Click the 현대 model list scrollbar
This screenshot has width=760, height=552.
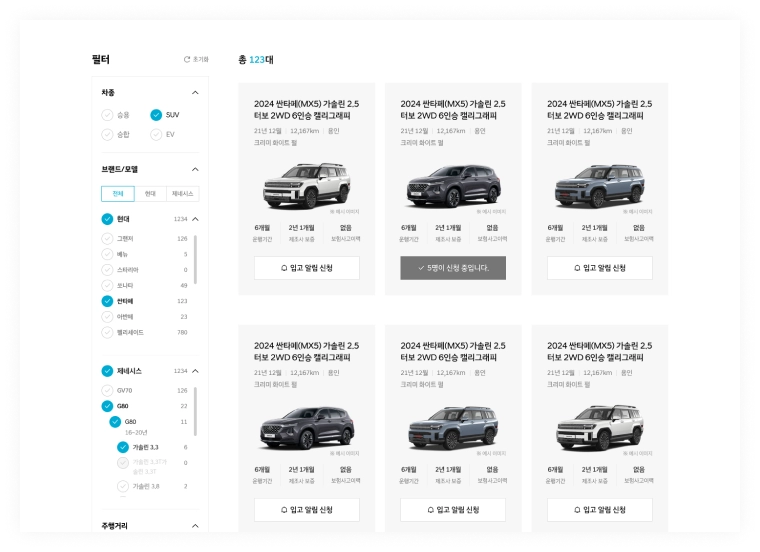click(x=195, y=259)
